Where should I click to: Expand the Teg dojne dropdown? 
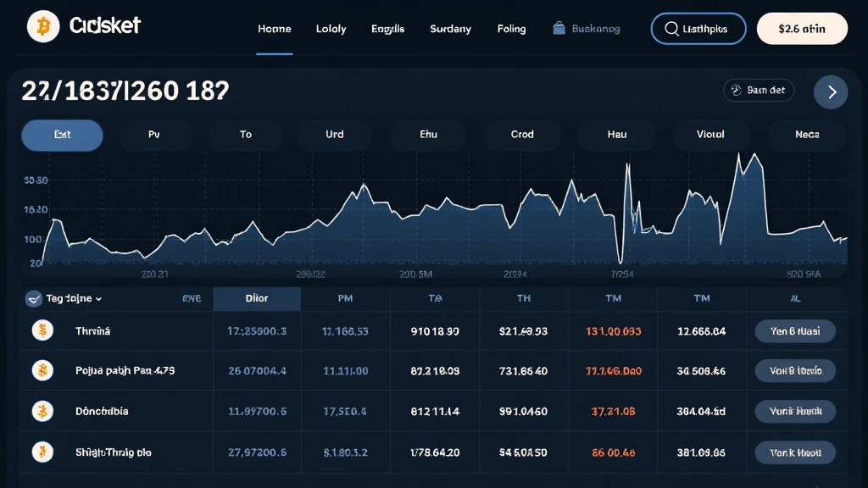66,298
